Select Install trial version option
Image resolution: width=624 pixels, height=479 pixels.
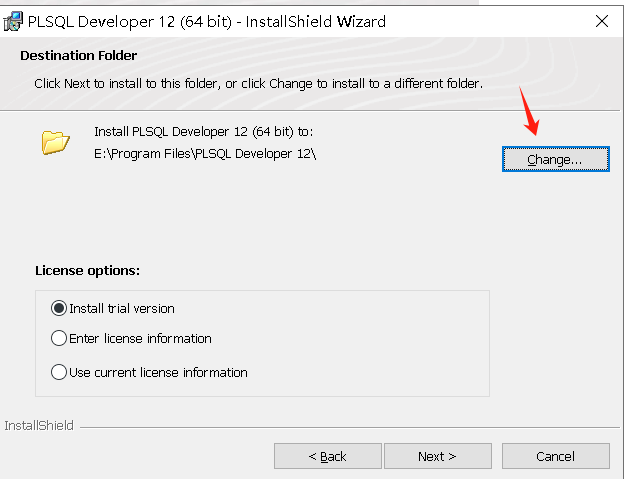click(x=59, y=308)
